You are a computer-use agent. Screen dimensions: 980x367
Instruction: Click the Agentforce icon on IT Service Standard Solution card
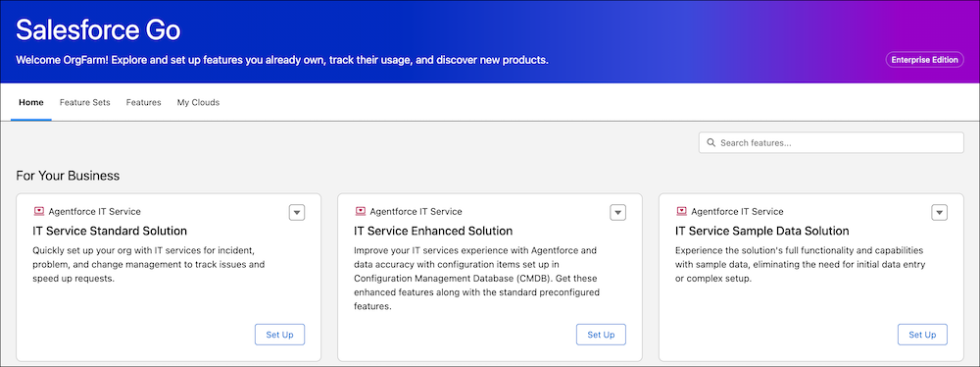39,212
